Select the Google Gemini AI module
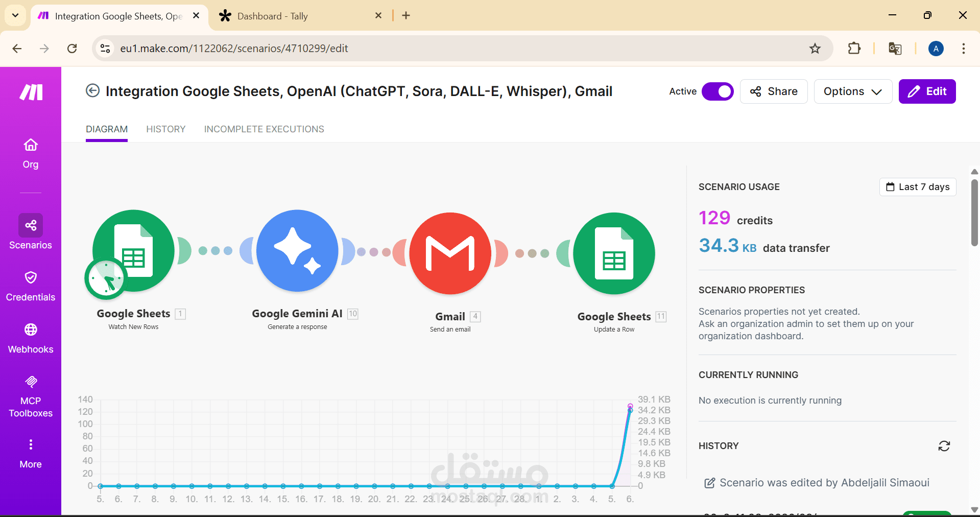The height and width of the screenshot is (517, 980). [297, 251]
